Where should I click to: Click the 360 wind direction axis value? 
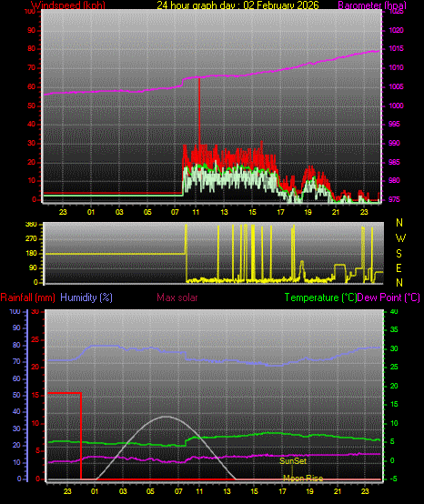(31, 225)
